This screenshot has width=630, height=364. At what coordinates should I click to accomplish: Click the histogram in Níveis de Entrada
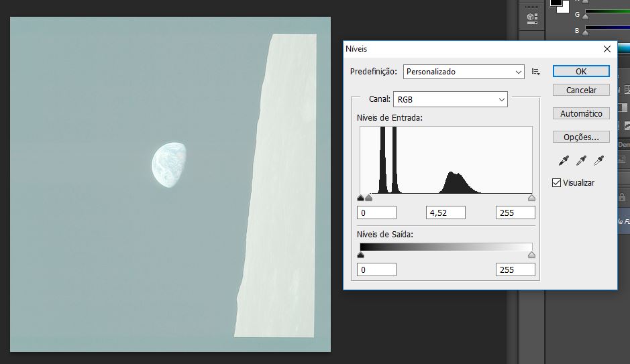(446, 160)
